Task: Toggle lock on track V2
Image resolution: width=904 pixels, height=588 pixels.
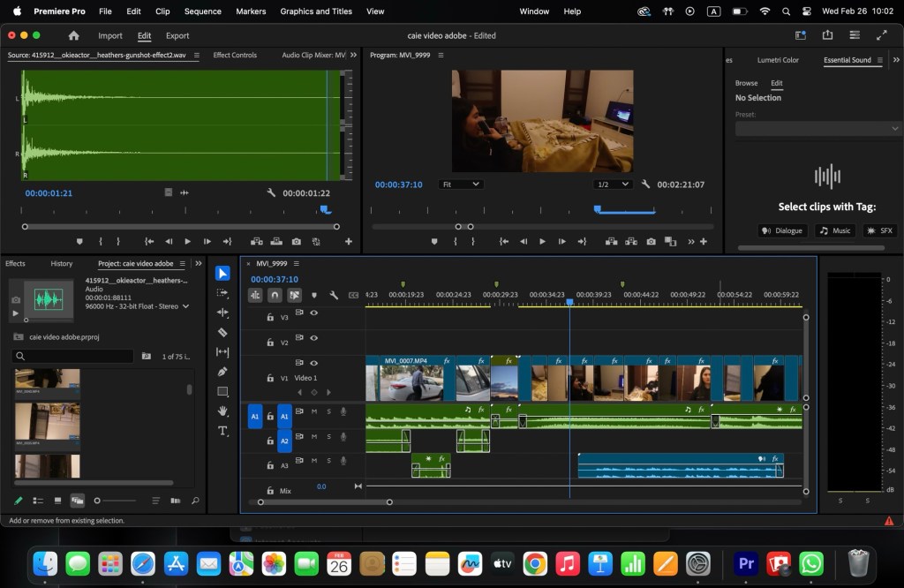Action: (271, 343)
